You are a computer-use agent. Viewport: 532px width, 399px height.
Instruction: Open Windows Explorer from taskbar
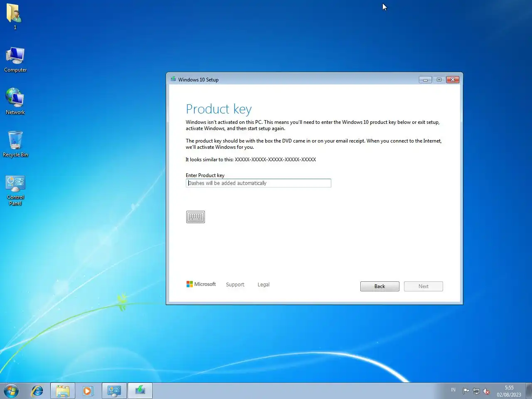coord(63,391)
